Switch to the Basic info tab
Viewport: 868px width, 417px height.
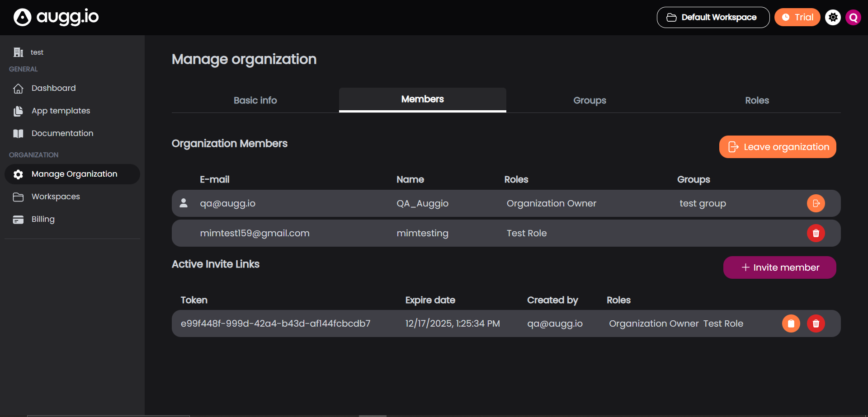coord(255,100)
